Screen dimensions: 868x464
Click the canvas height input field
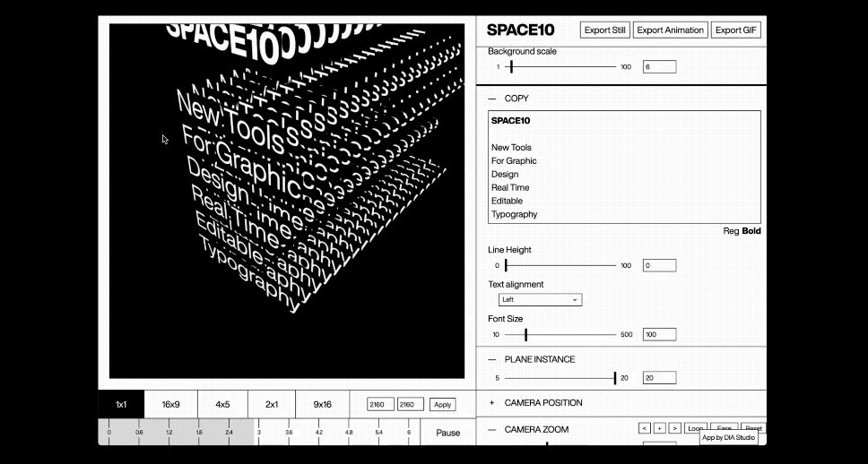[410, 405]
